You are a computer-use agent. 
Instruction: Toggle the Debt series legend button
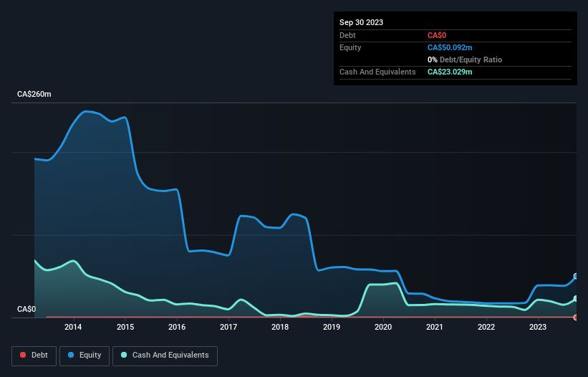point(34,355)
